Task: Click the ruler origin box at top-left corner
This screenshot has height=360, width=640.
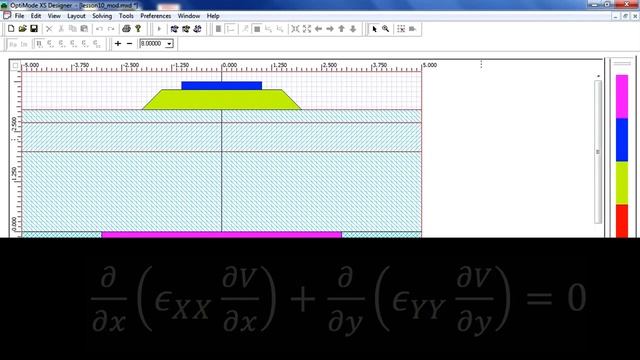Action: pyautogui.click(x=16, y=65)
